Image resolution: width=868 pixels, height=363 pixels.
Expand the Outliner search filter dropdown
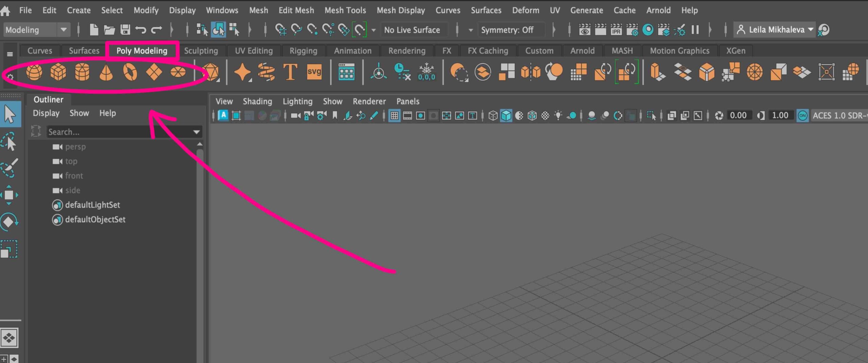coord(197,132)
